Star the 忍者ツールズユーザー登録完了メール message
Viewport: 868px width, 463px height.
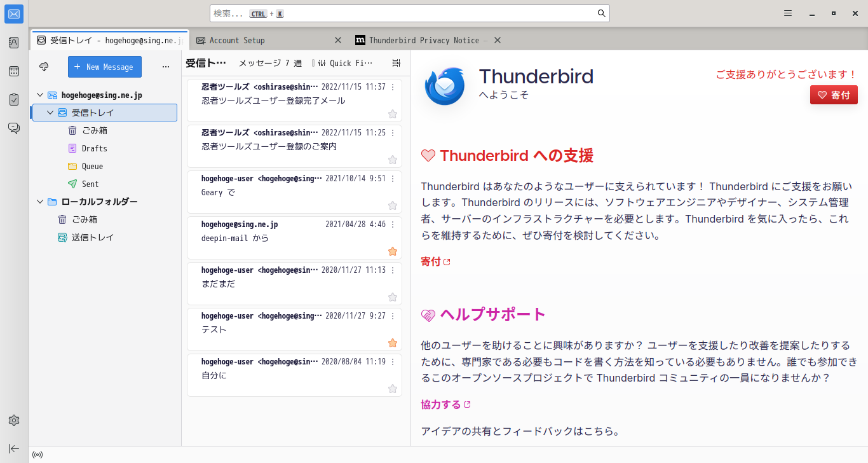pos(393,114)
